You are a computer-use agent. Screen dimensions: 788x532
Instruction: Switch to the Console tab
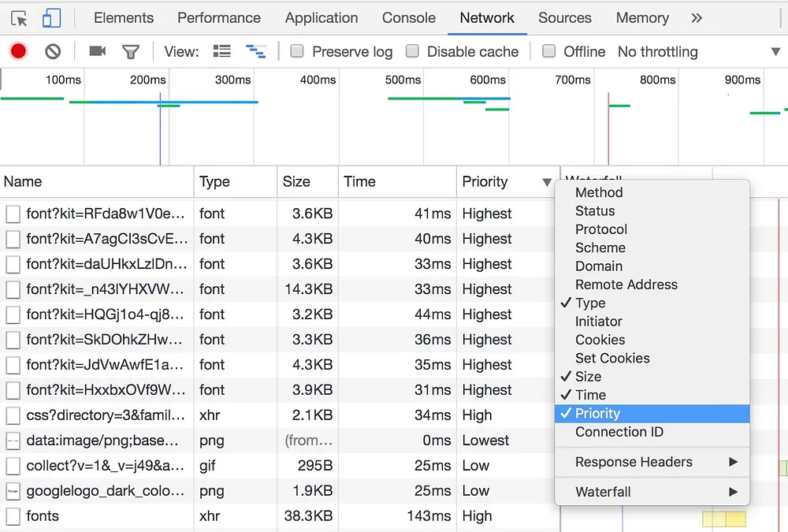click(408, 18)
